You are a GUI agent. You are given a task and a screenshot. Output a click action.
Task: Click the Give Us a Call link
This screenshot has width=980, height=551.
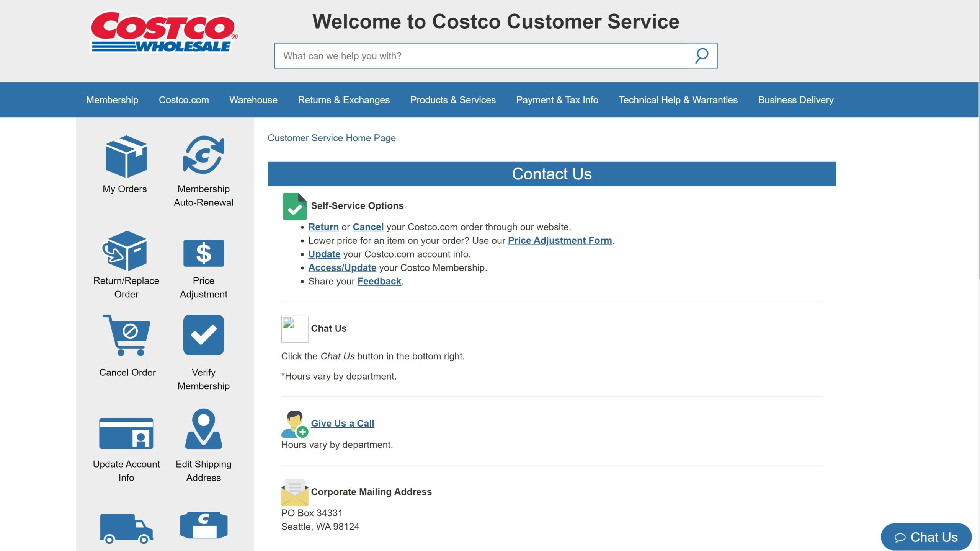click(342, 423)
